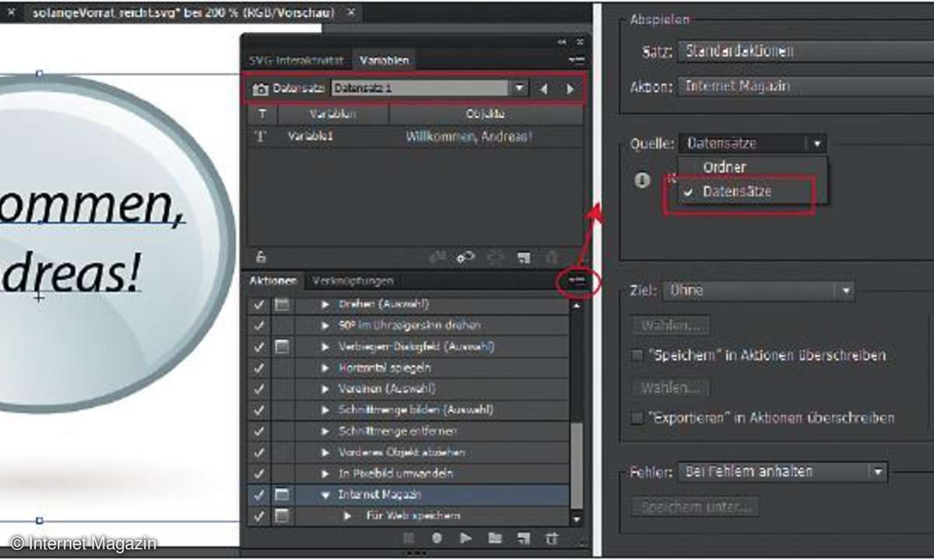This screenshot has width=934, height=560.
Task: Expand Drehen (Auswahl) action triangle
Action: [326, 304]
